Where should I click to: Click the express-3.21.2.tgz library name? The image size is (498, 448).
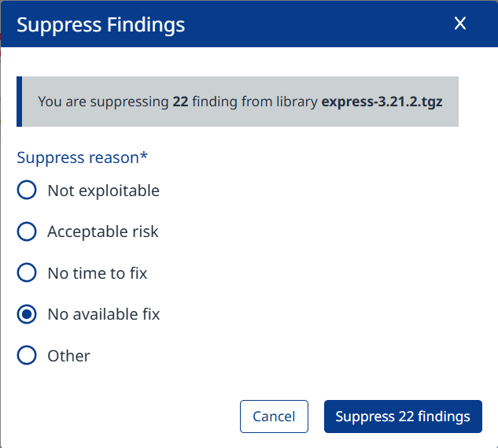tap(387, 102)
